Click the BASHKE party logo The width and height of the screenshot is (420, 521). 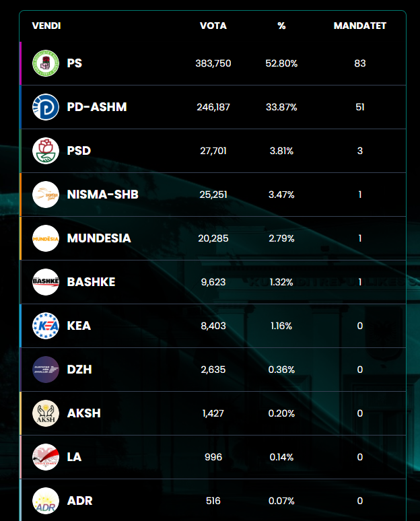tap(46, 282)
